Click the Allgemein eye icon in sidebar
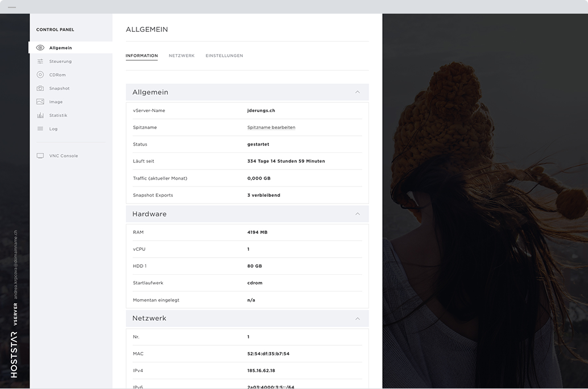The width and height of the screenshot is (588, 389). point(40,48)
